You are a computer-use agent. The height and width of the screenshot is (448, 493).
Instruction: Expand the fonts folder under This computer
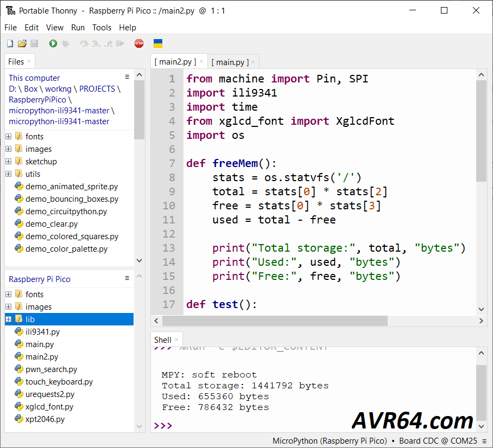pos(9,137)
